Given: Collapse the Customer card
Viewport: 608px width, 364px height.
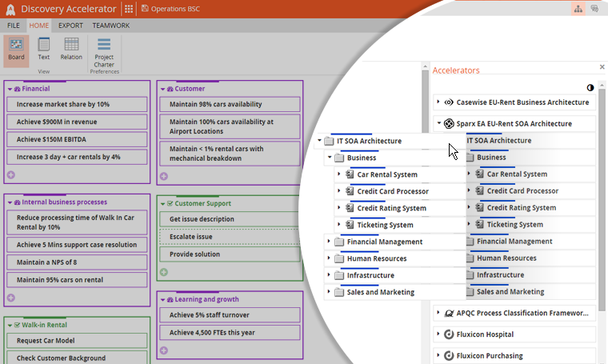Looking at the screenshot, I should coord(162,89).
